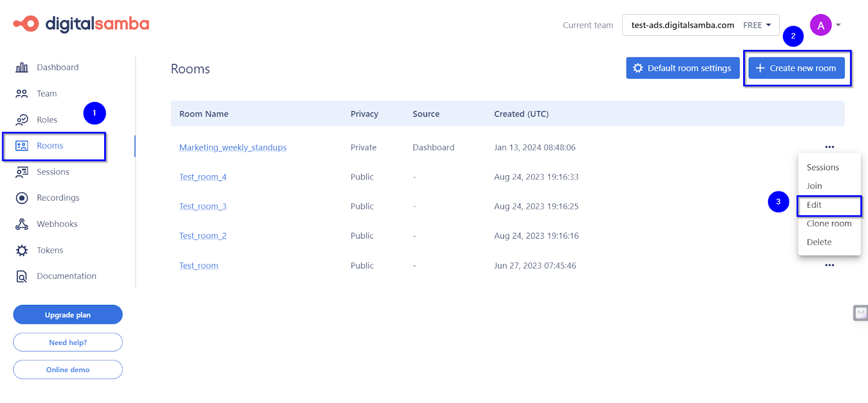This screenshot has height=403, width=868.
Task: Click the Roles icon in sidebar
Action: click(22, 120)
